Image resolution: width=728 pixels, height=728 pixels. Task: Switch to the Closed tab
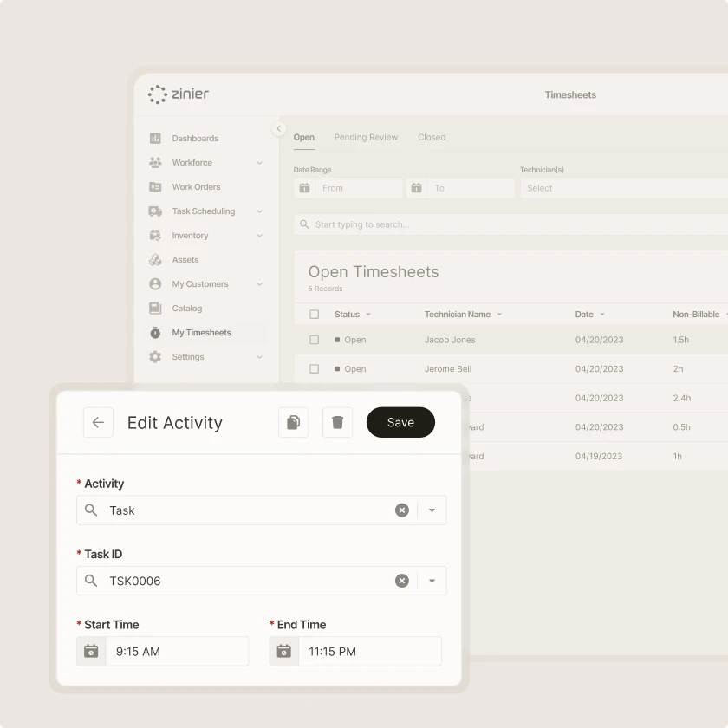(432, 138)
